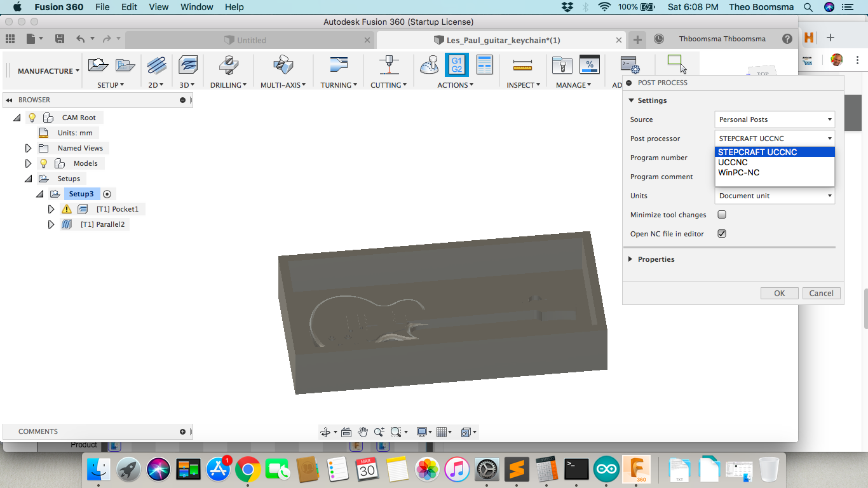Image resolution: width=868 pixels, height=488 pixels.
Task: Click the Job Status clock icon
Action: tap(659, 39)
